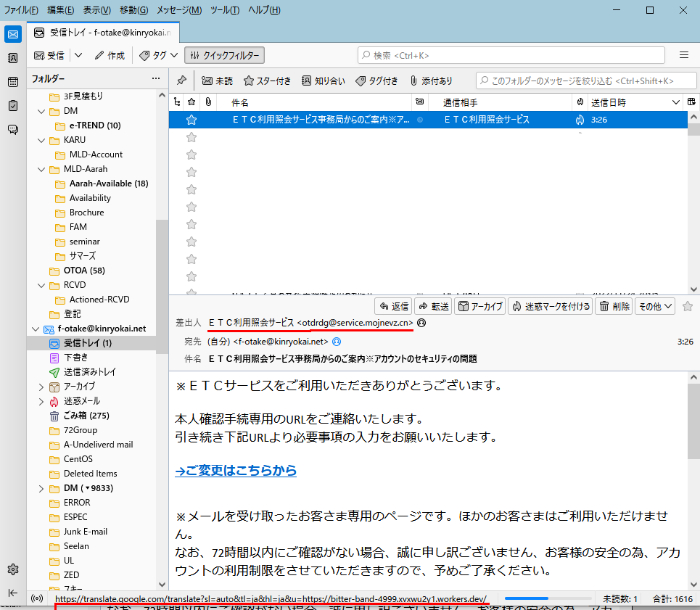Sort by thread column icon
This screenshot has width=700, height=610.
[x=177, y=102]
